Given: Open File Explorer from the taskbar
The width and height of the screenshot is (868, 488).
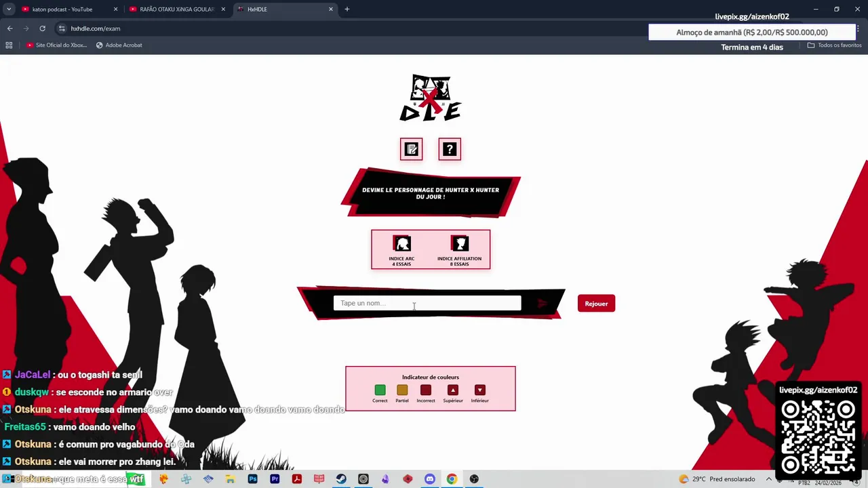Looking at the screenshot, I should pos(231,479).
